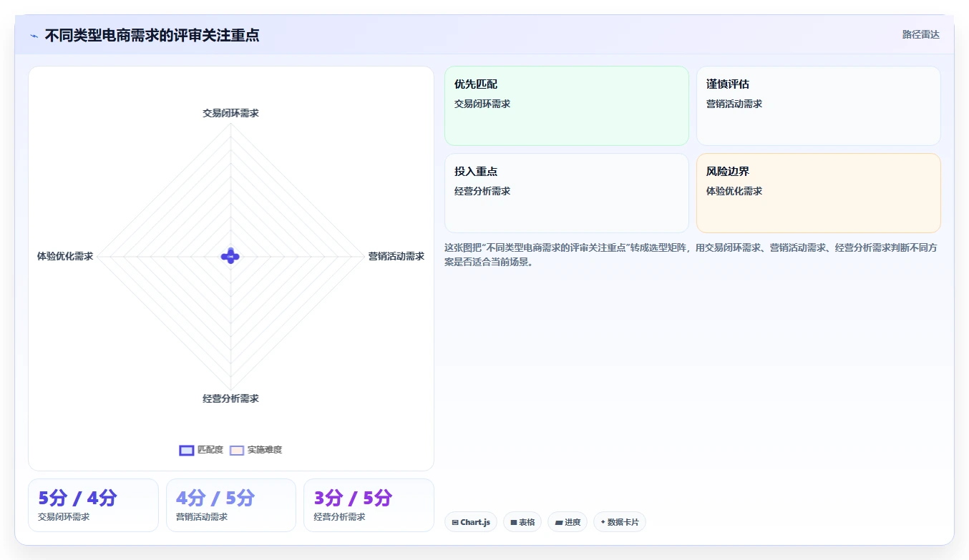Screen dimensions: 969x560
Task: Click the 数据卡片 tag
Action: pos(620,522)
